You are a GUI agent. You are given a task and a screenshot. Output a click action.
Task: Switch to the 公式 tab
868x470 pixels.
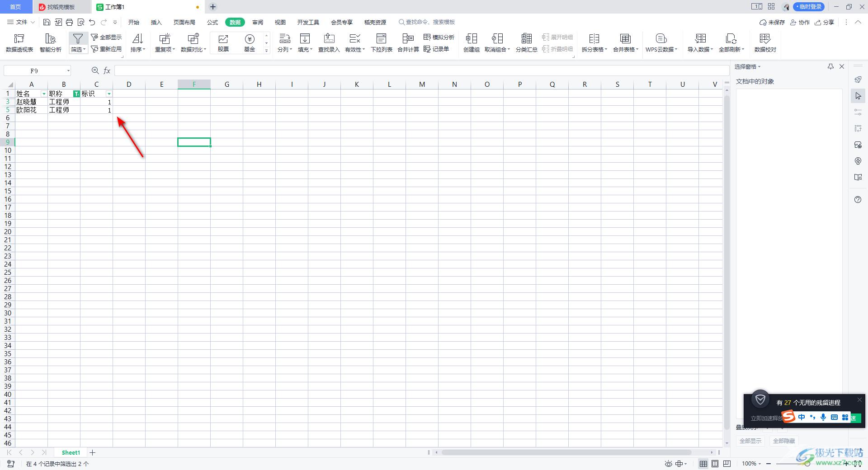pyautogui.click(x=212, y=22)
